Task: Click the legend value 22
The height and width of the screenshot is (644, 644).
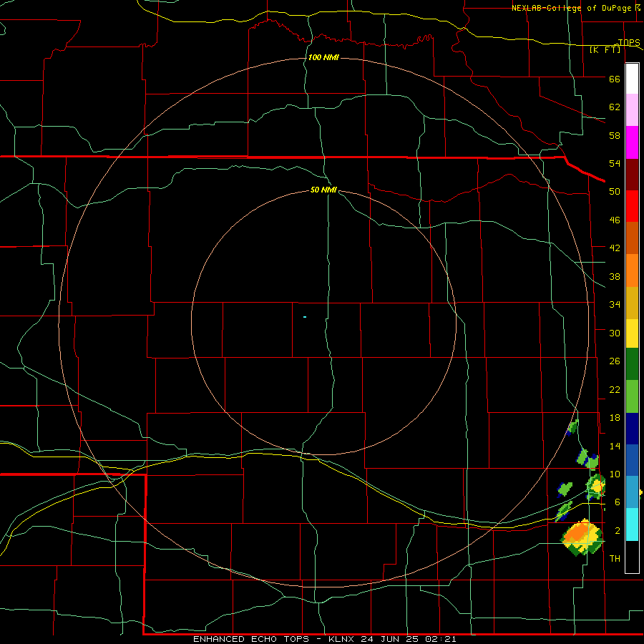Action: 615,389
